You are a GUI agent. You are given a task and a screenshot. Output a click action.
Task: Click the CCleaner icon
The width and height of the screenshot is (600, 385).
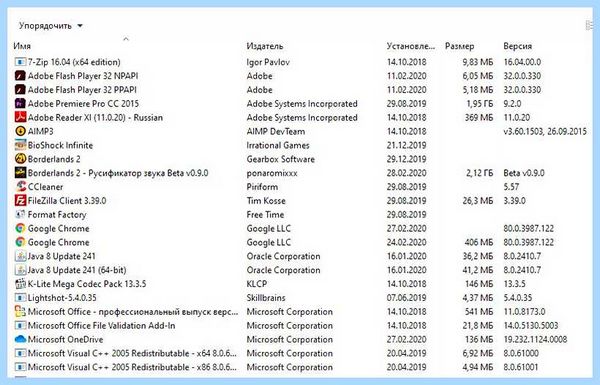point(20,187)
